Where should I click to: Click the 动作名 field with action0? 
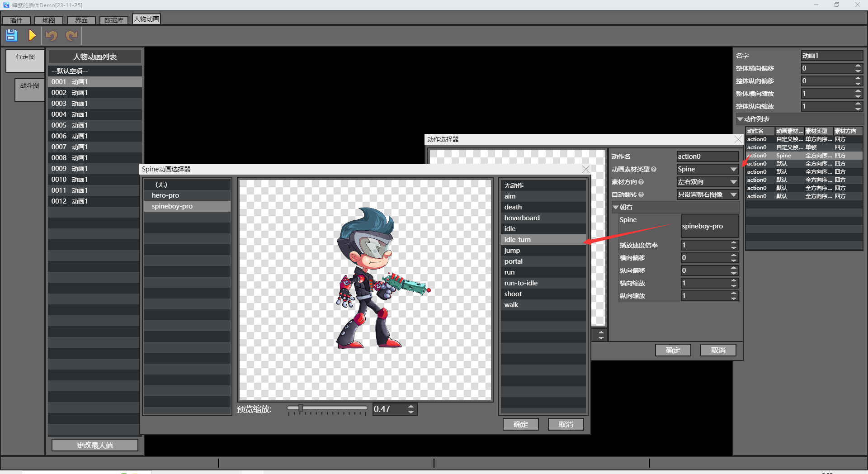coord(708,156)
